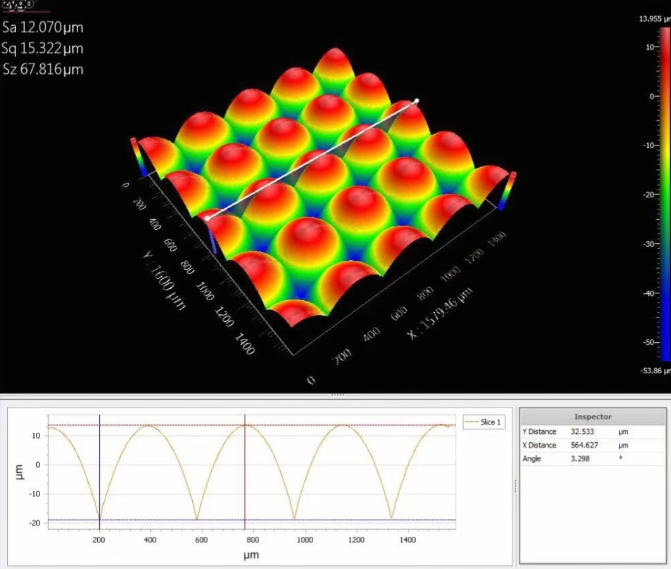Click the 800 tick label on profile x-axis

point(253,540)
